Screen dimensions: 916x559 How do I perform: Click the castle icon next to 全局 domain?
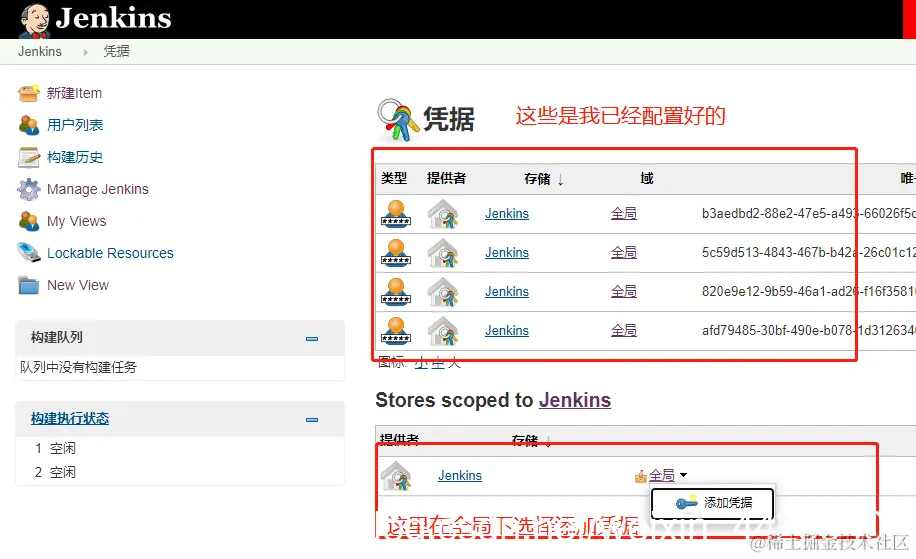pos(641,477)
